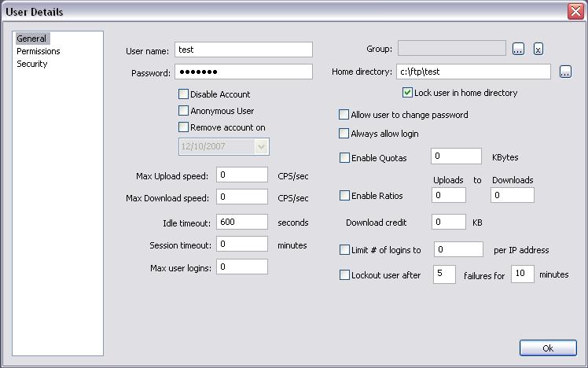Clear the group with the x button
588x368 pixels.
click(x=538, y=50)
